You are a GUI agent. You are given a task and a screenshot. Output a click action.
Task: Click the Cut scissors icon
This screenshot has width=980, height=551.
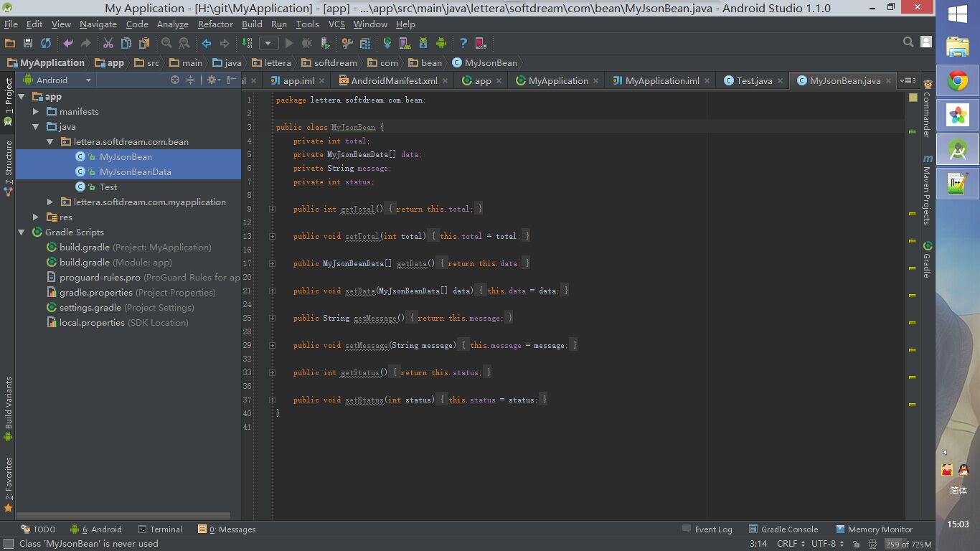point(108,43)
